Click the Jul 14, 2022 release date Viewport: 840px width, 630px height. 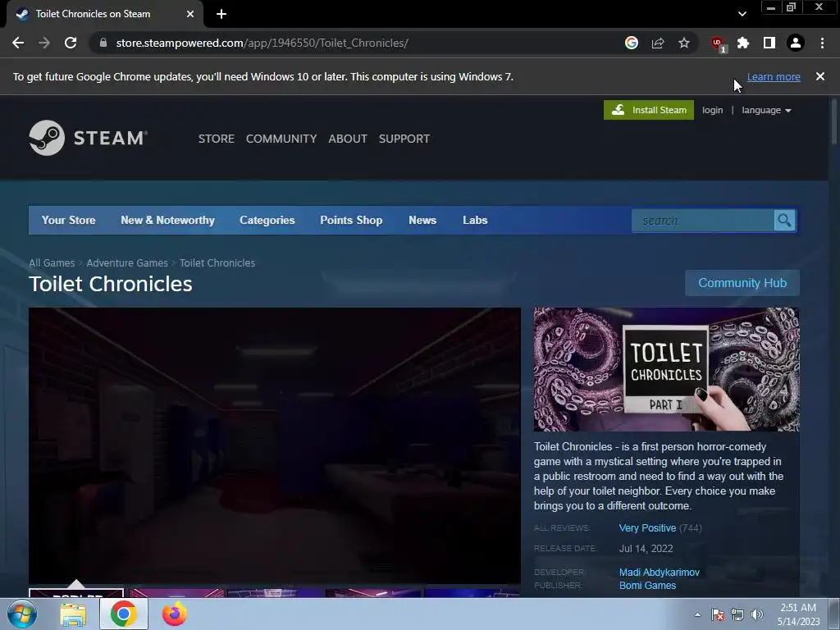pos(646,549)
